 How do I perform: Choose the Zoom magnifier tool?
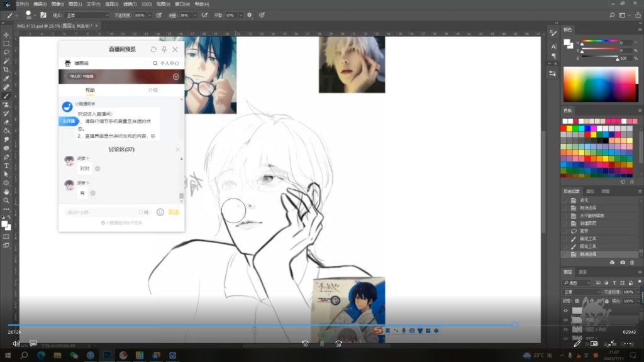(6, 200)
